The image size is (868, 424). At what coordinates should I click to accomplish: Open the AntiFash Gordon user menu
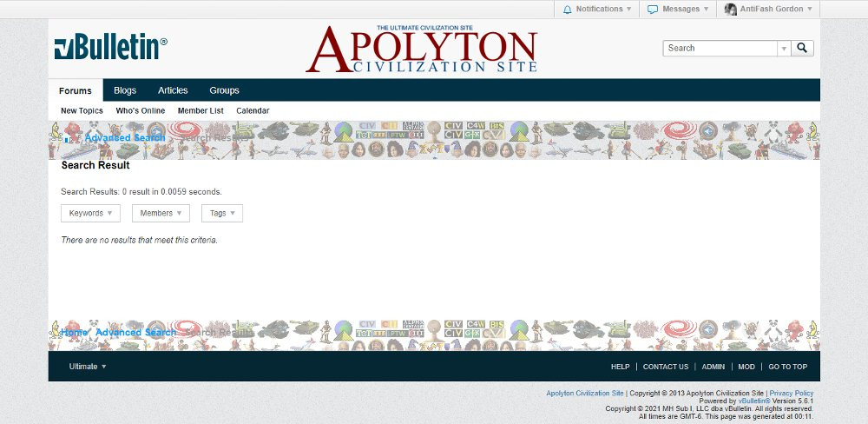coord(768,9)
